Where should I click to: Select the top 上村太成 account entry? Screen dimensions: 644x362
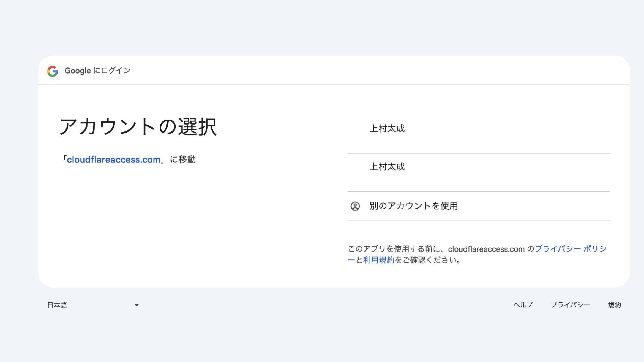tap(387, 129)
